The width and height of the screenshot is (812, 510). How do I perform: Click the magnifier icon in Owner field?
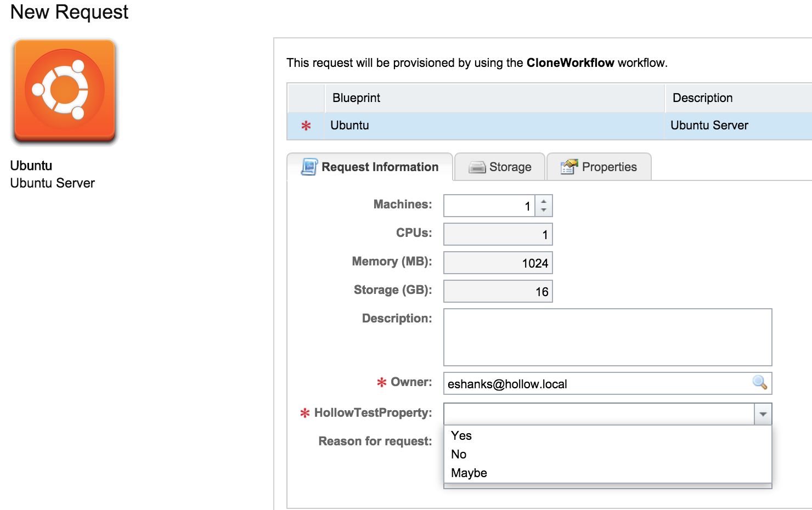click(759, 382)
